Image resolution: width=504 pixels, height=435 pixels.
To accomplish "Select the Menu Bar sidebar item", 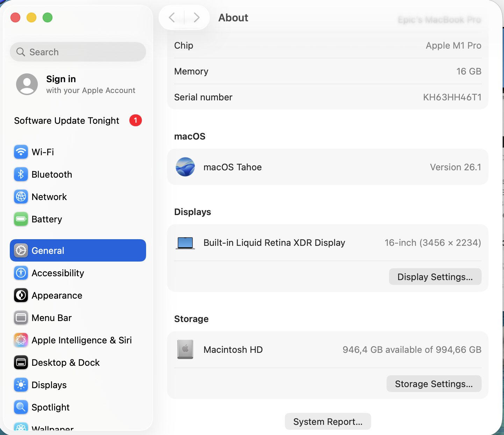I will 51,318.
